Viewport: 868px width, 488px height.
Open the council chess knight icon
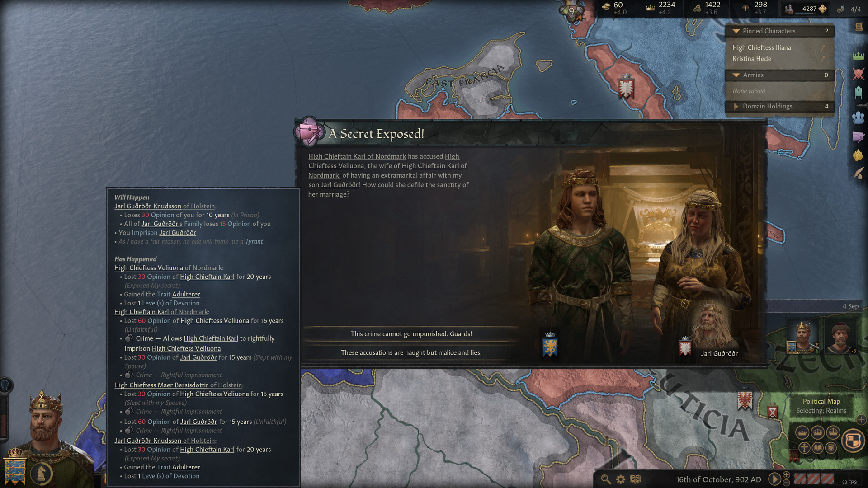(x=42, y=473)
